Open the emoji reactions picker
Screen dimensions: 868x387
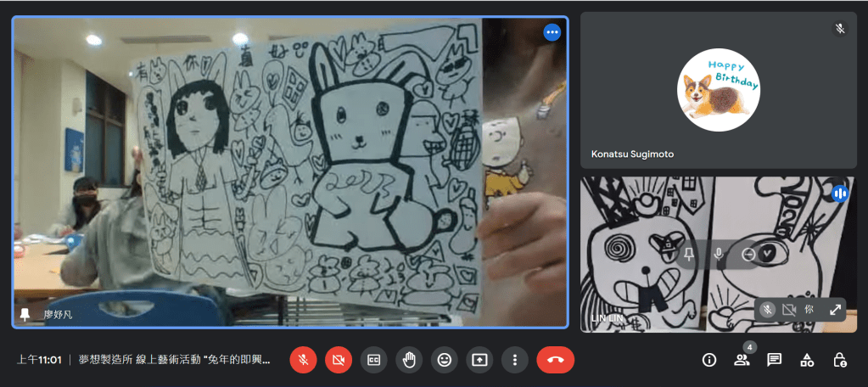click(444, 360)
